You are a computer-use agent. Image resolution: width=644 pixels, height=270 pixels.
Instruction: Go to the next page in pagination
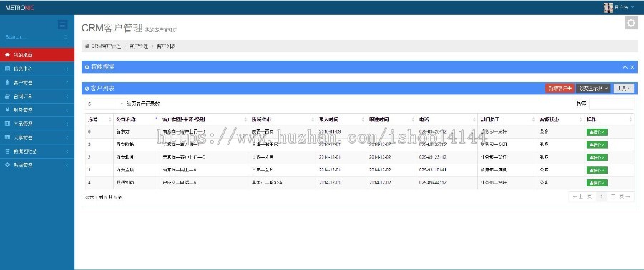(620, 197)
